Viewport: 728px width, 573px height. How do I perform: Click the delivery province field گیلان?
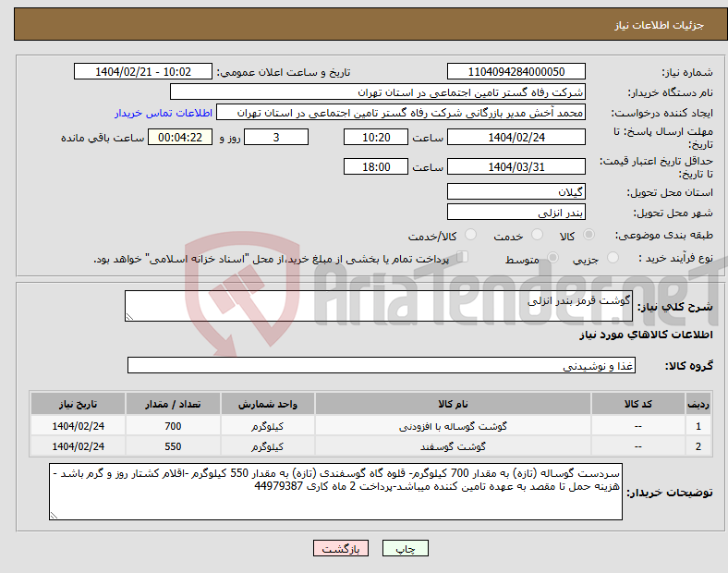click(516, 191)
